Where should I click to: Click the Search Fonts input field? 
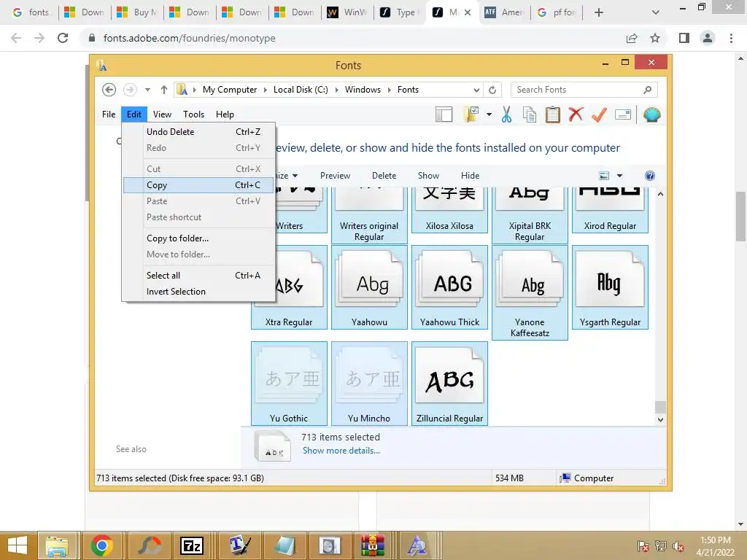pos(584,90)
